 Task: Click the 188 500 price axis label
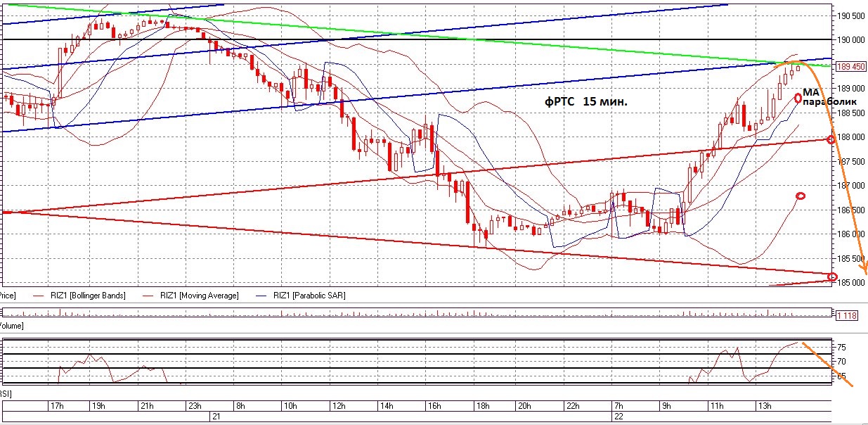coord(851,113)
